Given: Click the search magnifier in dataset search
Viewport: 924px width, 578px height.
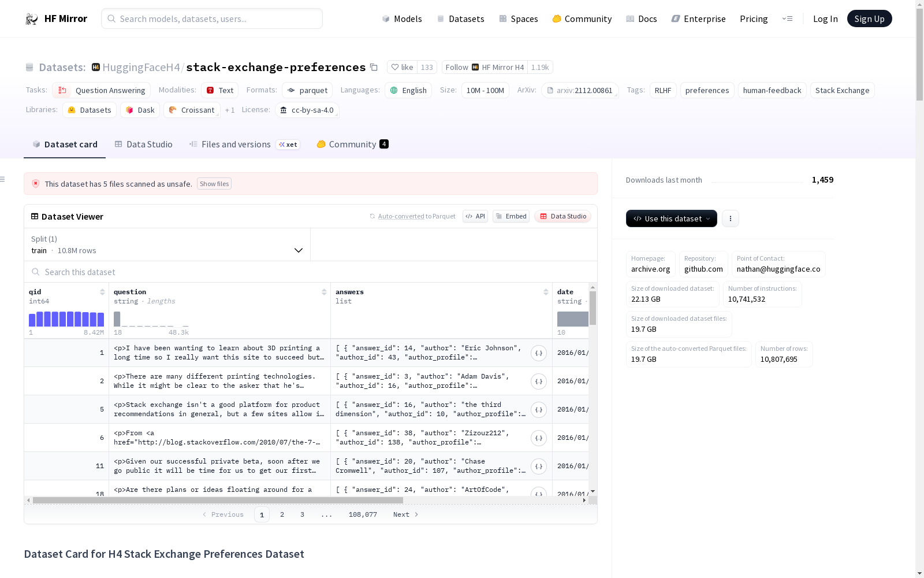Looking at the screenshot, I should (x=36, y=272).
